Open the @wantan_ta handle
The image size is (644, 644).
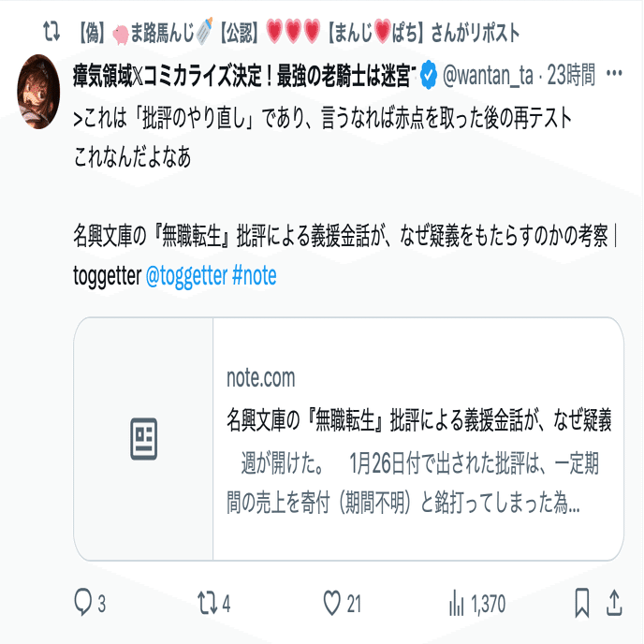488,75
